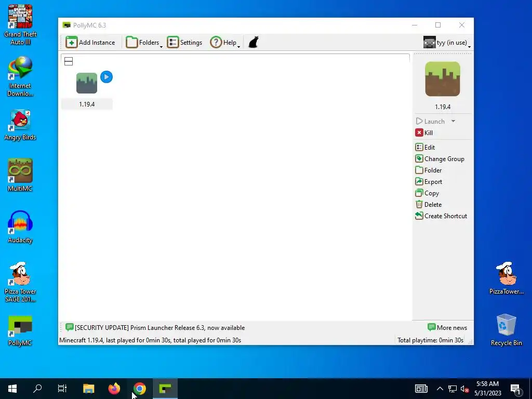Click the PollyMC taskbar button
The image size is (532, 399).
tap(165, 389)
